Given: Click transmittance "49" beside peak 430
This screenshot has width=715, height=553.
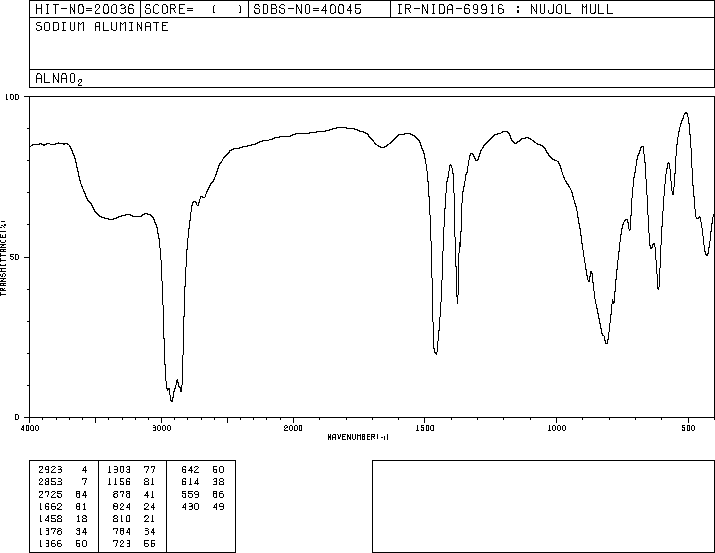Looking at the screenshot, I should click(218, 506).
